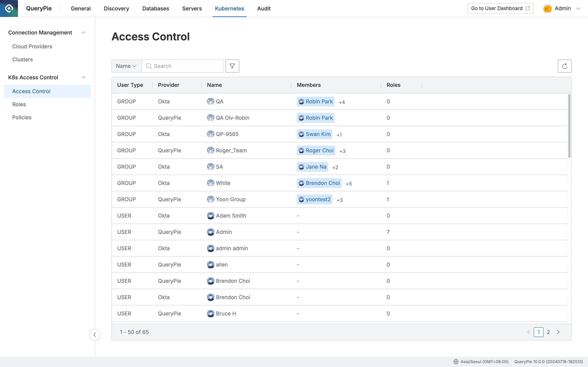The height and width of the screenshot is (367, 588).
Task: Open the Name search field dropdown
Action: [x=126, y=66]
